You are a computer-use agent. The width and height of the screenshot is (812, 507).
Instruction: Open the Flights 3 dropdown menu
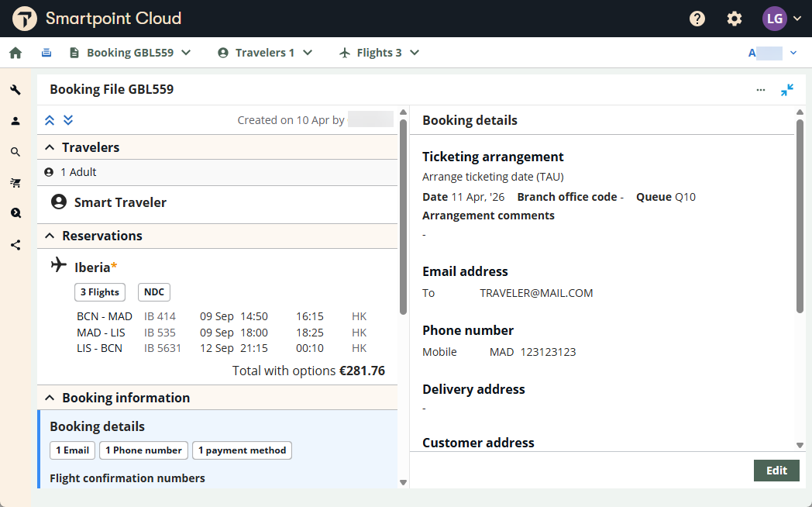380,53
